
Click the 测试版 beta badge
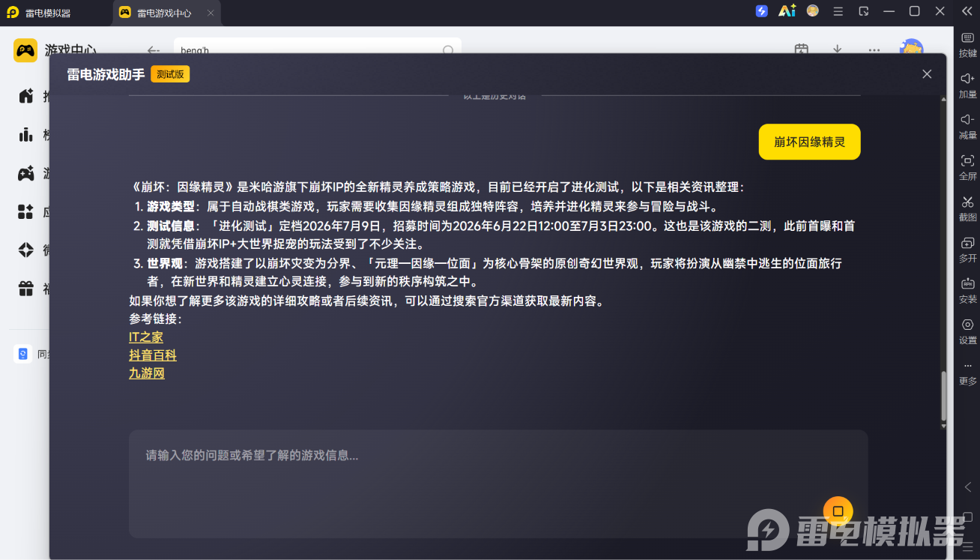[x=170, y=74]
